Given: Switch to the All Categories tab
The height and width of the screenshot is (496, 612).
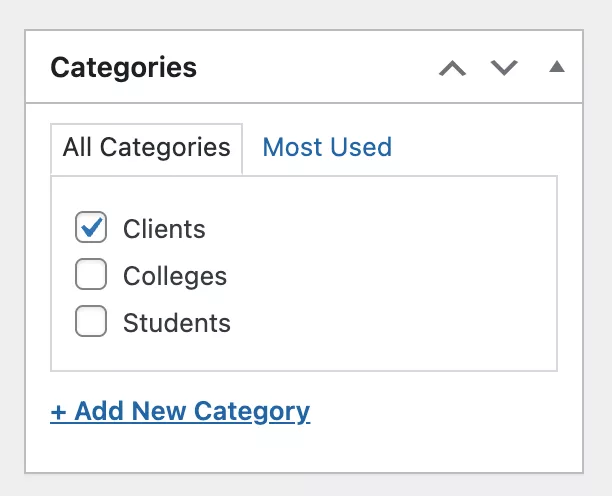Looking at the screenshot, I should (x=146, y=148).
